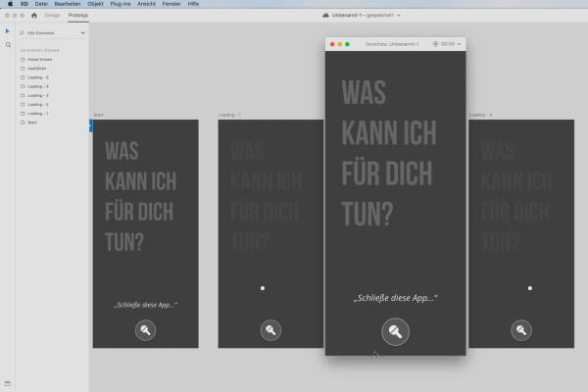This screenshot has width=588, height=392.
Task: Open the XD application menu
Action: [x=24, y=4]
